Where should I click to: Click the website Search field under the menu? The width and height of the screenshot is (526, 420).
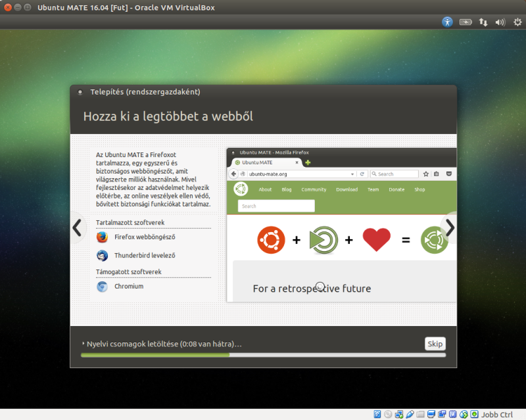click(276, 206)
